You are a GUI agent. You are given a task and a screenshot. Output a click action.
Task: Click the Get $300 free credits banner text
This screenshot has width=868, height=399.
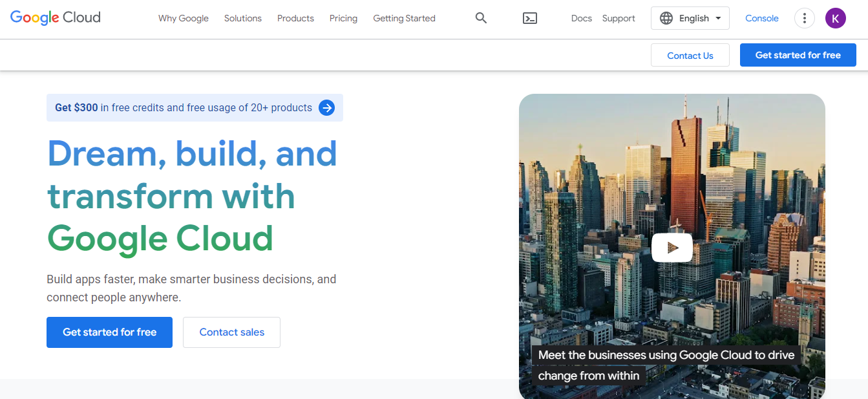(x=184, y=108)
